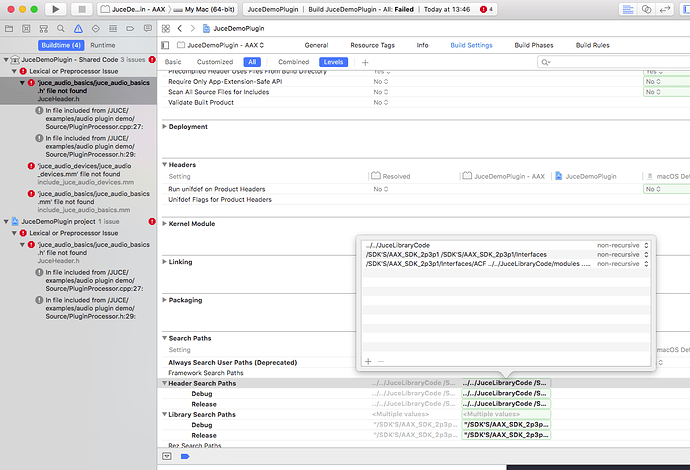690x470 pixels.
Task: Open the Debug navigator icon
Action: pyautogui.click(x=113, y=29)
